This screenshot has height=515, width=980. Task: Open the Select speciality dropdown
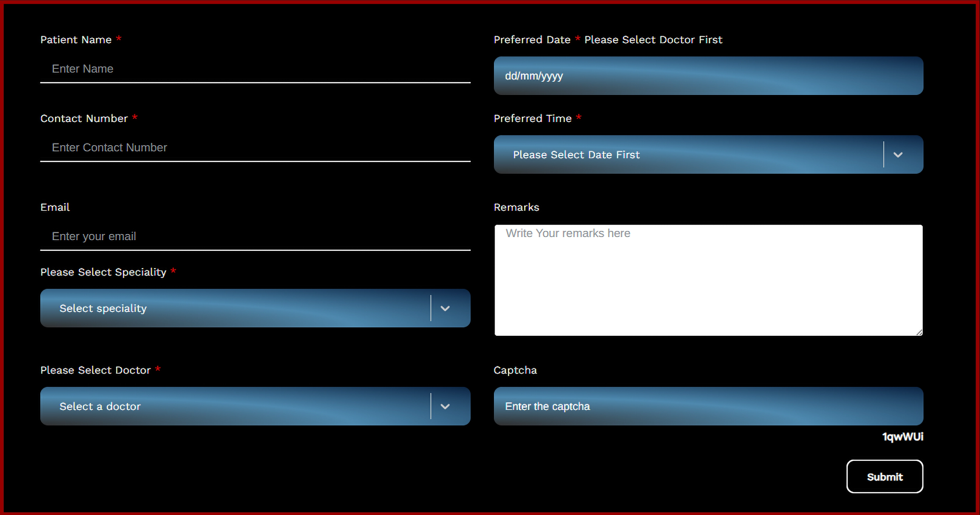[x=236, y=308]
